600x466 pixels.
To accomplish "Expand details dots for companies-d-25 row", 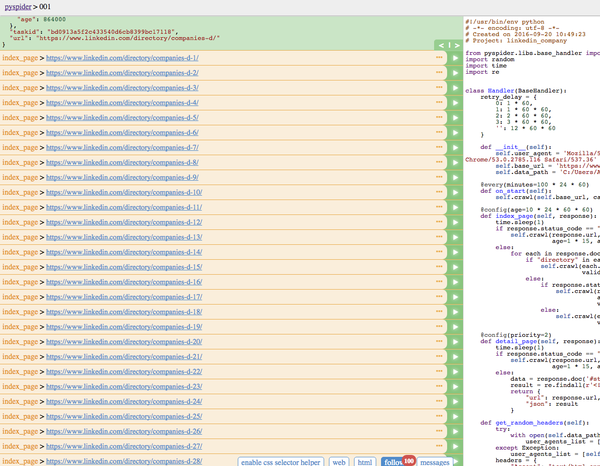I will (x=439, y=415).
